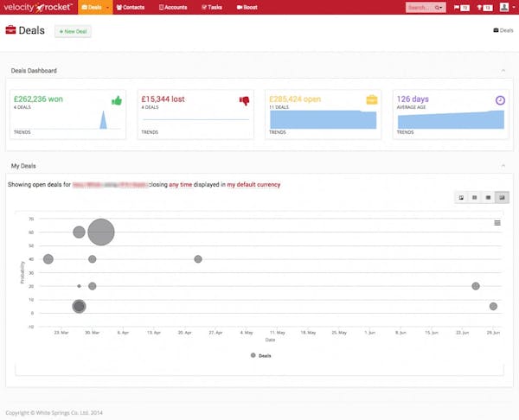Collapse the My Deals panel

tap(503, 166)
